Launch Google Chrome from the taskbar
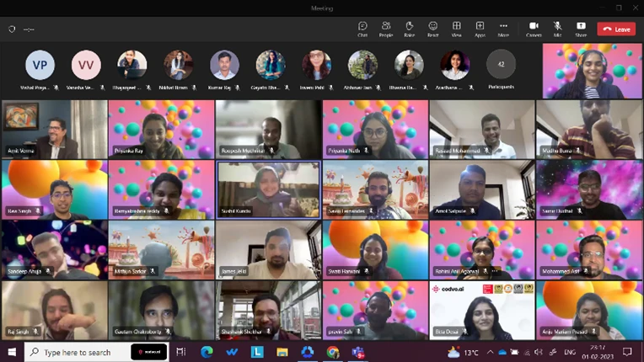Viewport: 644px width, 362px height. [333, 352]
